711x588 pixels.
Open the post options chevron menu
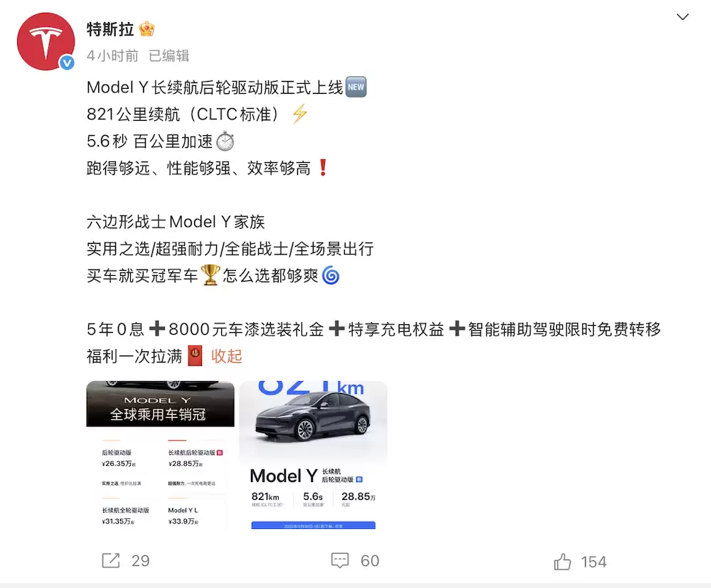tap(683, 17)
